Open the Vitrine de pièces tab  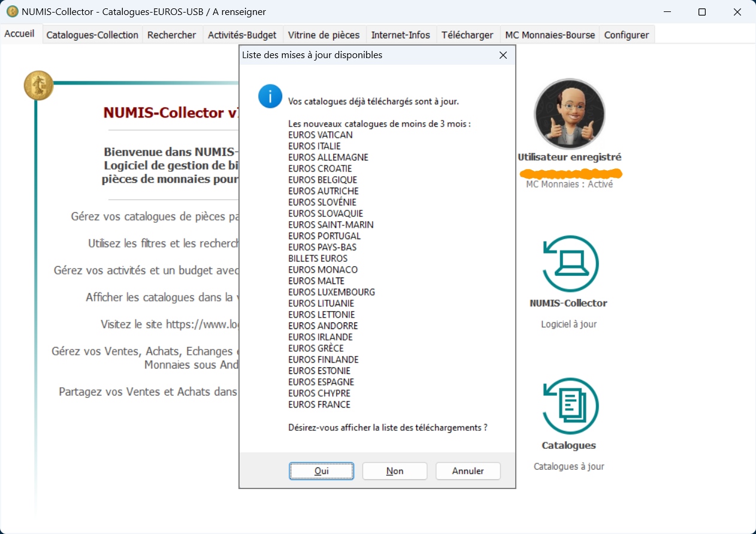coord(324,35)
